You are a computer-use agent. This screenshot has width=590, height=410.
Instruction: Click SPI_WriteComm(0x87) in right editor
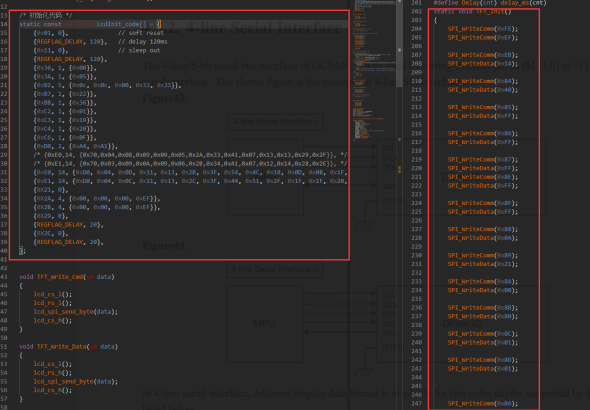[483, 159]
